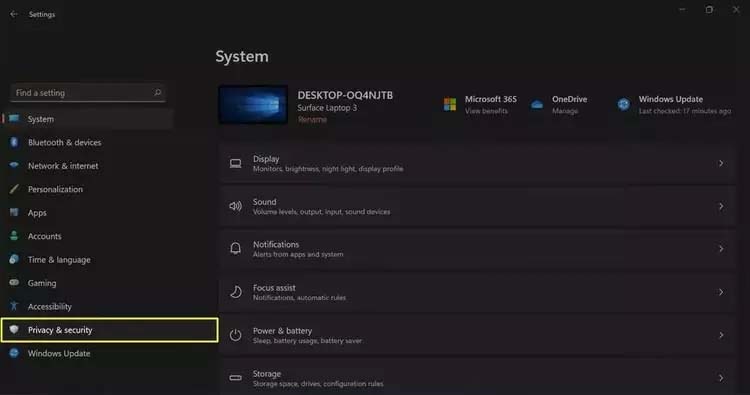
Task: Open OneDrive Manage link
Action: coord(565,111)
